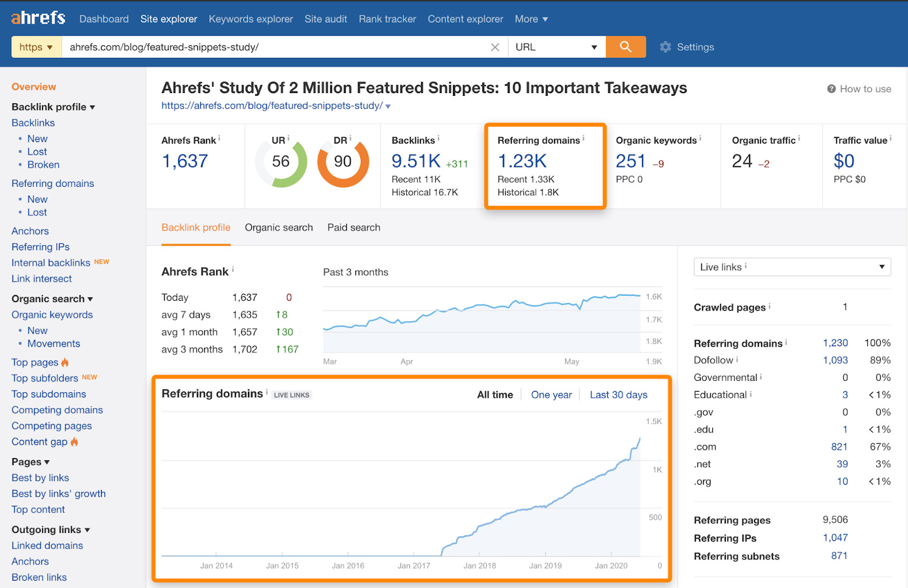Screen dimensions: 908x588
Task: Clear the URL field with X icon
Action: [x=495, y=47]
